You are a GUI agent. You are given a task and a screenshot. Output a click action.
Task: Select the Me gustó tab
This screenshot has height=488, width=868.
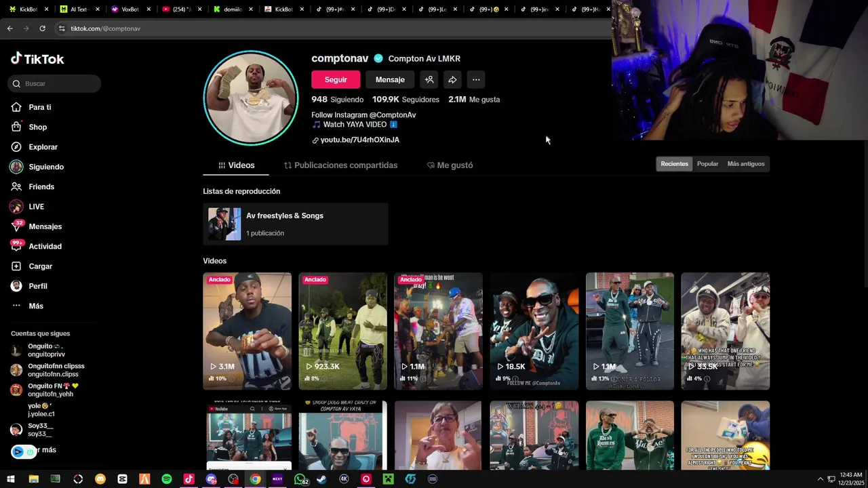(x=450, y=165)
